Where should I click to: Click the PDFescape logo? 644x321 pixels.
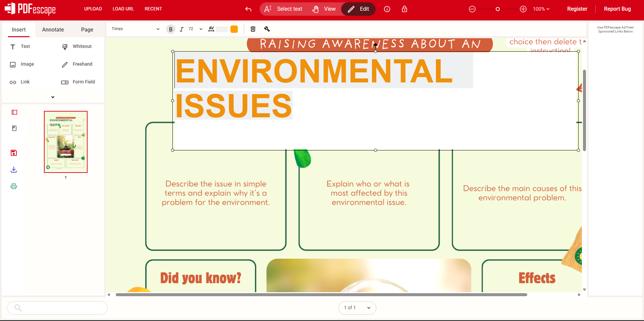point(30,9)
